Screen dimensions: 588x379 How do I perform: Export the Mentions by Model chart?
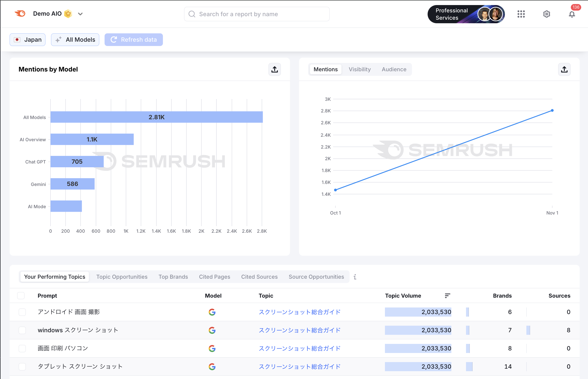[275, 69]
